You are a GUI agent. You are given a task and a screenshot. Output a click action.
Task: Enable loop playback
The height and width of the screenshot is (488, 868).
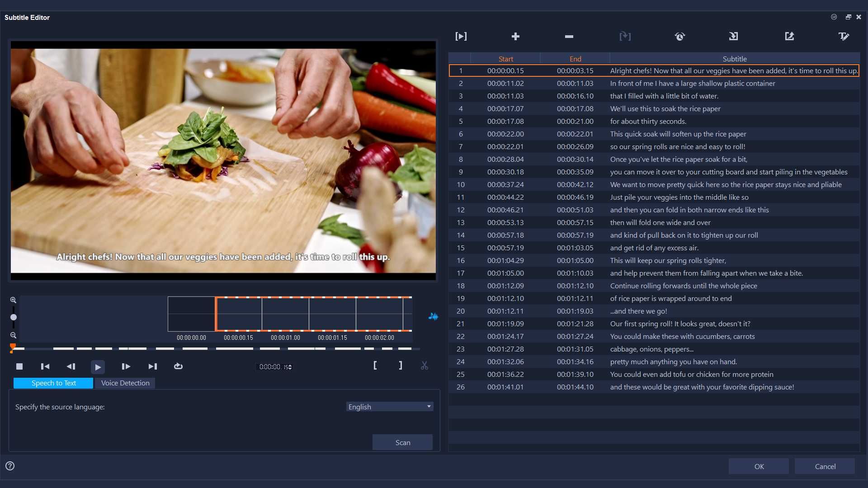click(x=178, y=366)
